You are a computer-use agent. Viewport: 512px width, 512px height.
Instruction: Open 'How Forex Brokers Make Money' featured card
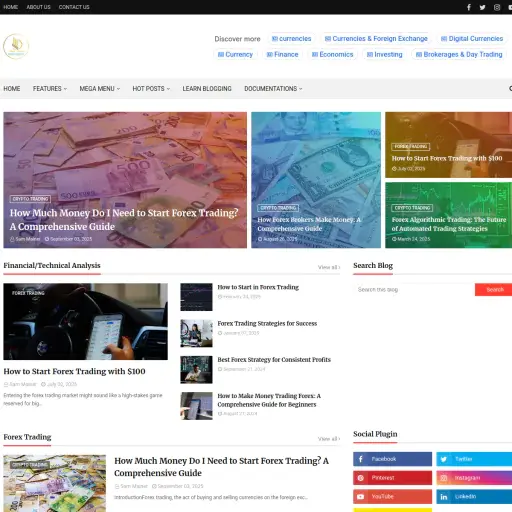tap(316, 180)
